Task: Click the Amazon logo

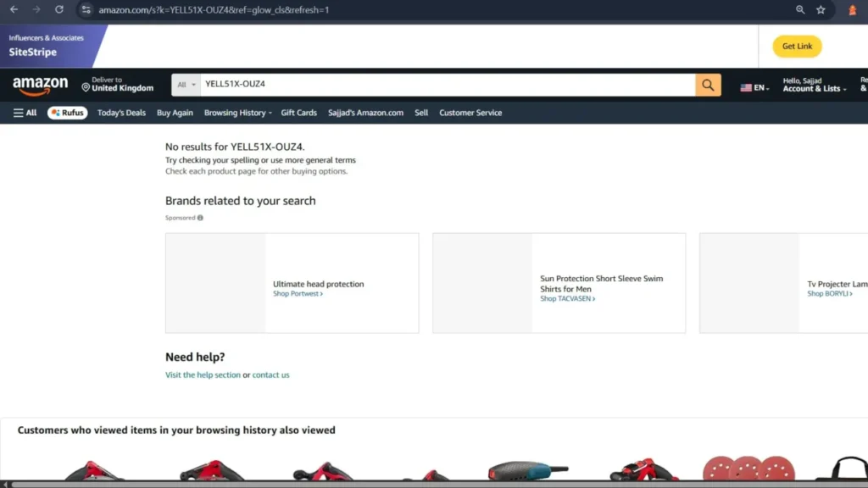Action: point(41,86)
